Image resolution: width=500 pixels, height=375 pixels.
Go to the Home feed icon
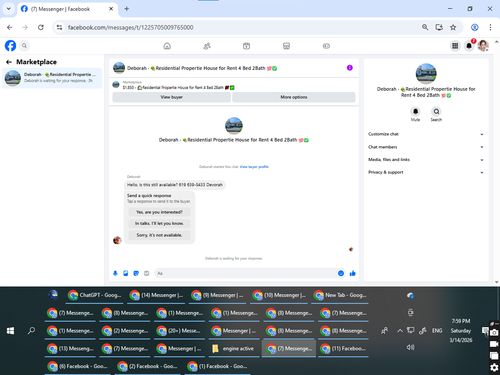167,46
